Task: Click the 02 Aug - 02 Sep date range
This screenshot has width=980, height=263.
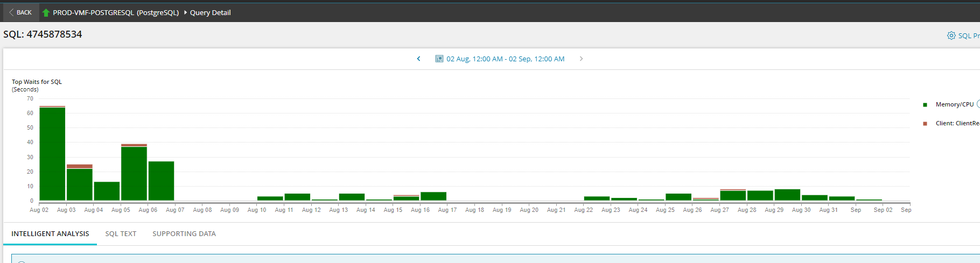Action: [505, 59]
